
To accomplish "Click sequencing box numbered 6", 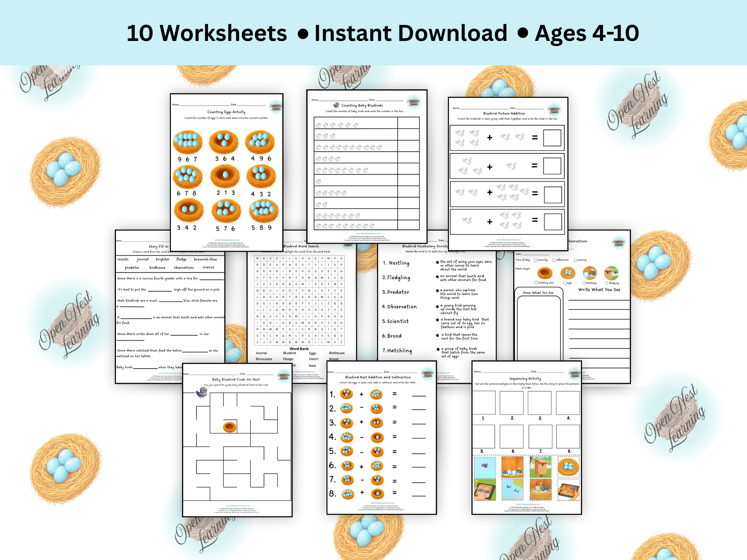I will 512,436.
